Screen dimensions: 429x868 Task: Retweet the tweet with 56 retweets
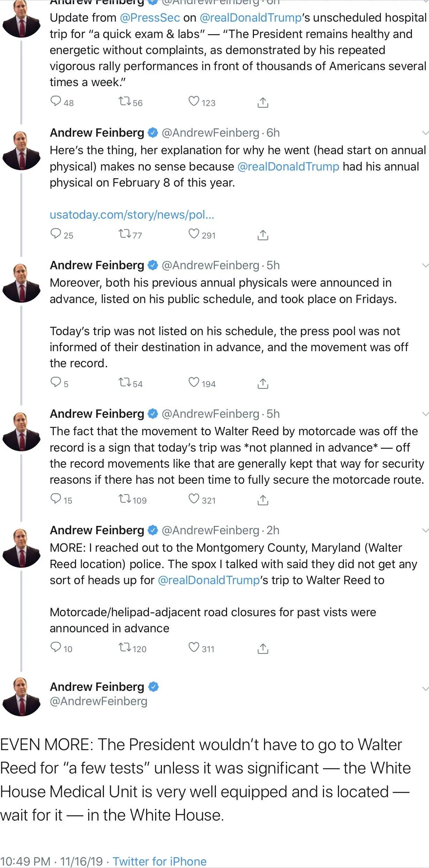(x=125, y=101)
